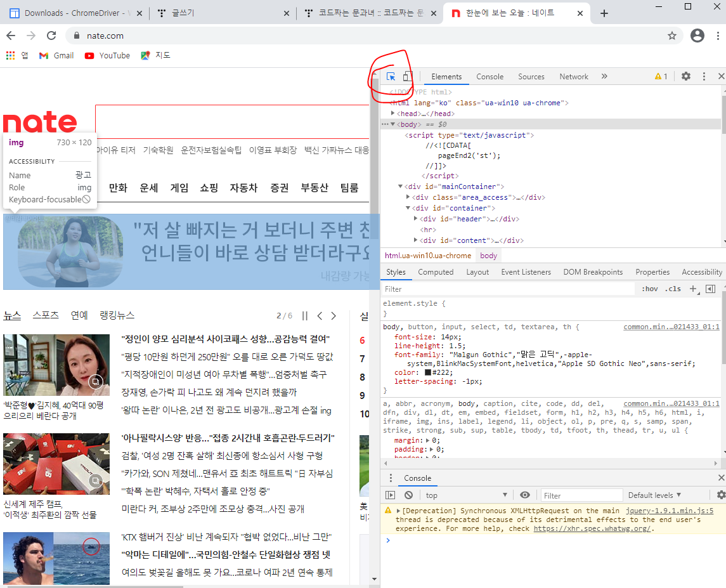Switch to the Layout pane

coord(477,272)
